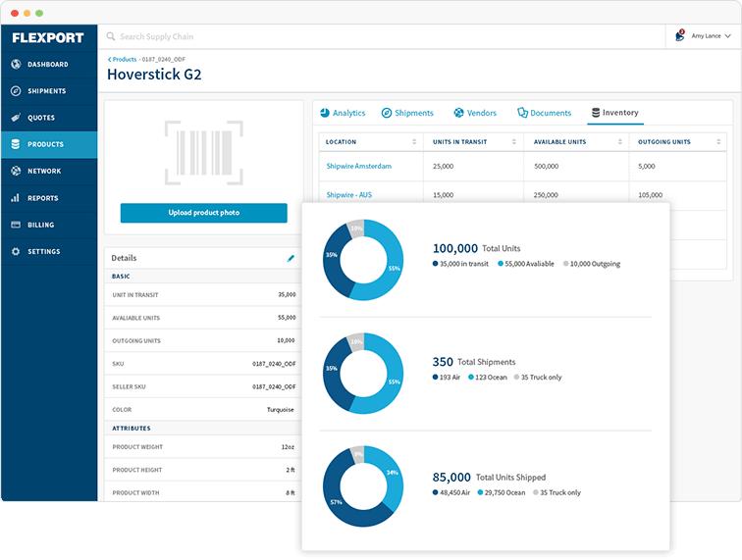Click the Total Shipments donut chart
This screenshot has height=560, width=742.
coord(363,374)
